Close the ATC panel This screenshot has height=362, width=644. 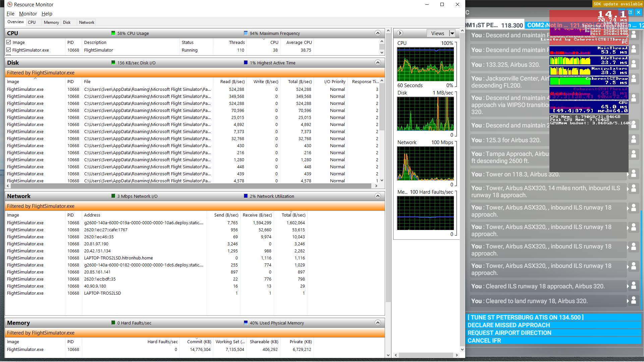[x=638, y=12]
